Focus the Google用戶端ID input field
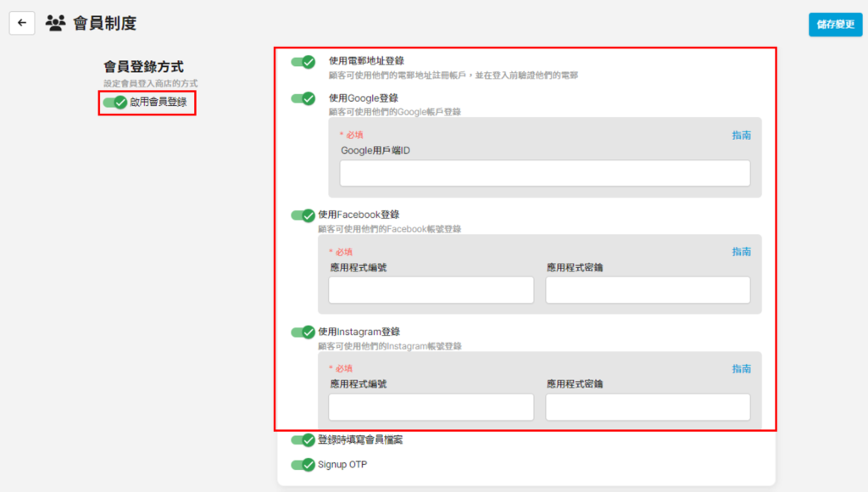The image size is (868, 492). tap(544, 173)
